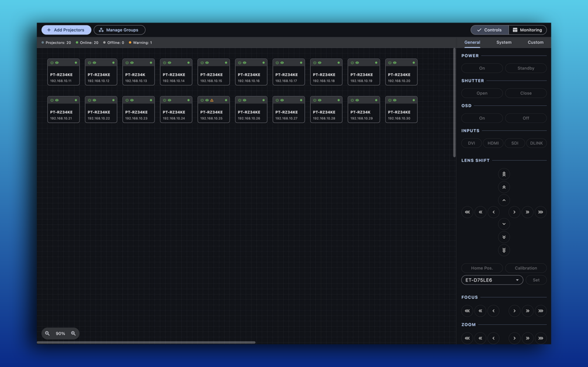Click lens shift fastest up arrow
The width and height of the screenshot is (588, 367).
504,174
